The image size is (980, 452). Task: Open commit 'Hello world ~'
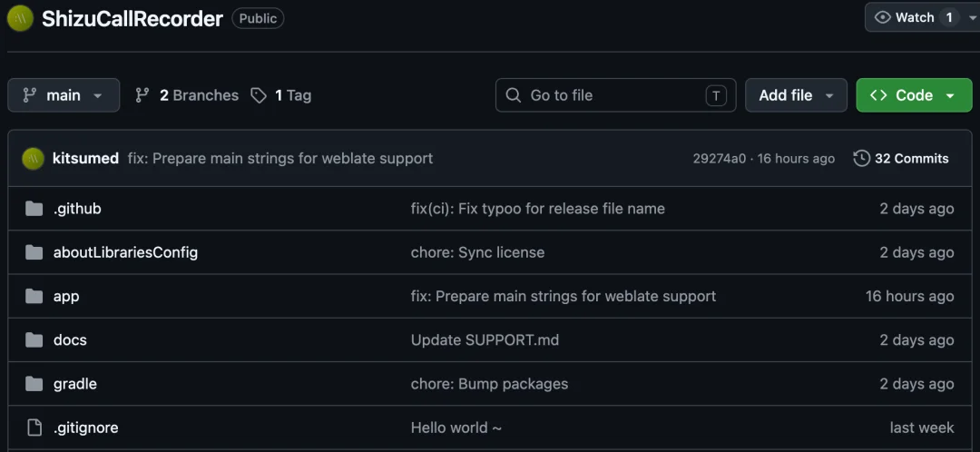tap(456, 427)
